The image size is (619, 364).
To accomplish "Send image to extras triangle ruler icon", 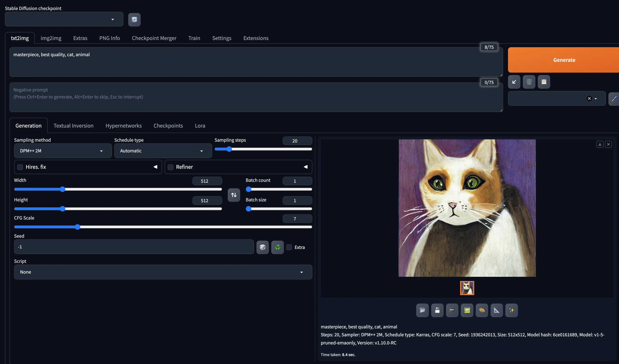I will click(497, 310).
